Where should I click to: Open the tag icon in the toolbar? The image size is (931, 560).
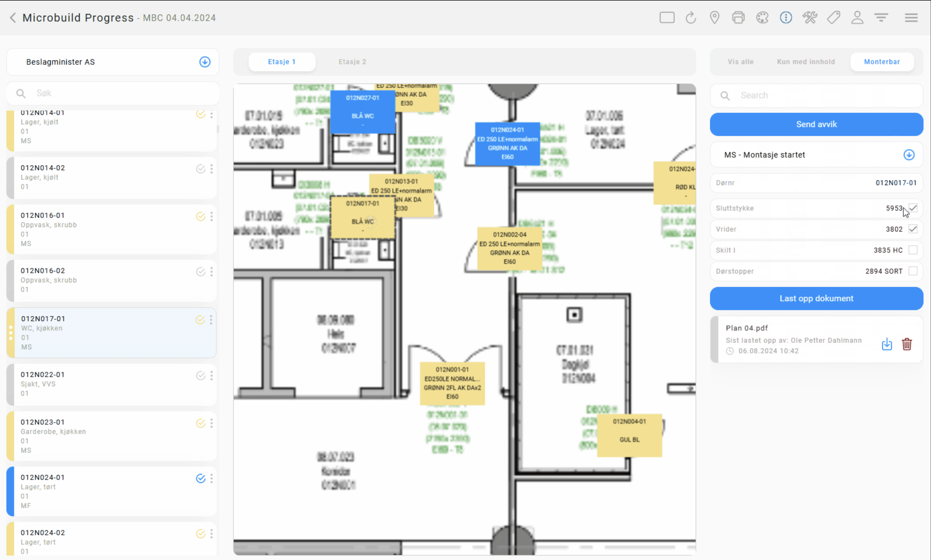pos(833,18)
